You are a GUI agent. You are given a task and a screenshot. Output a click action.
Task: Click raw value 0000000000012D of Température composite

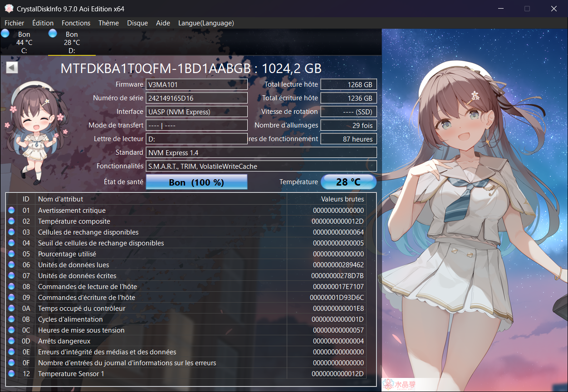tap(338, 221)
